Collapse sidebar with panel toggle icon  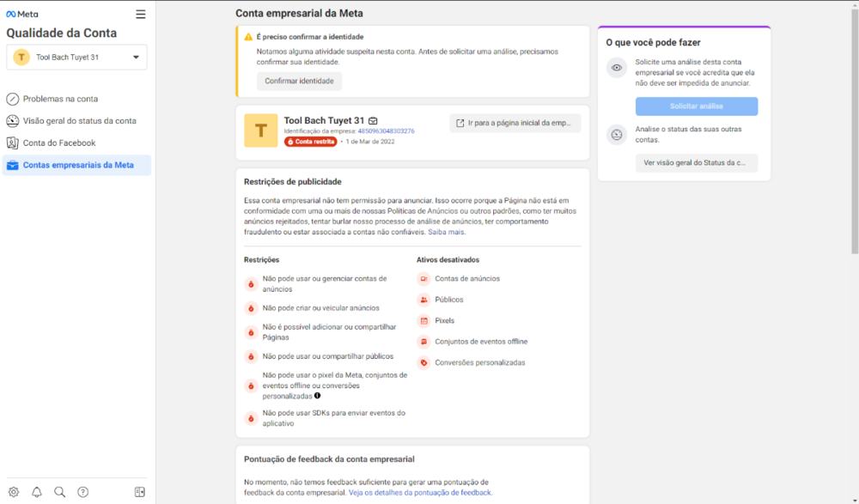140,492
